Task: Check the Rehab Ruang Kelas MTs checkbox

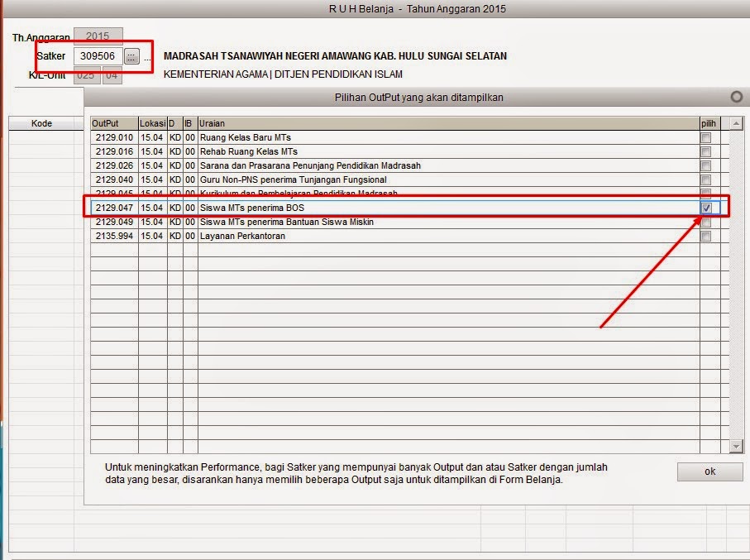Action: 705,151
